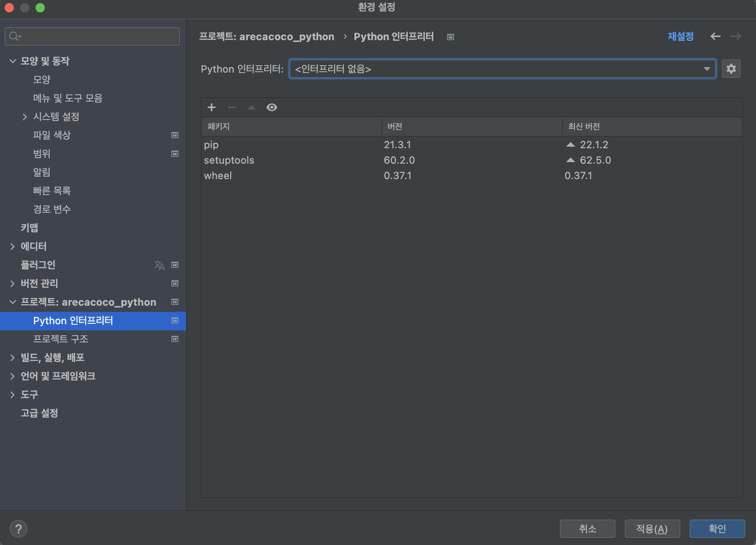Click the translate icon next to 플러그인
Image resolution: width=756 pixels, height=545 pixels.
click(159, 265)
